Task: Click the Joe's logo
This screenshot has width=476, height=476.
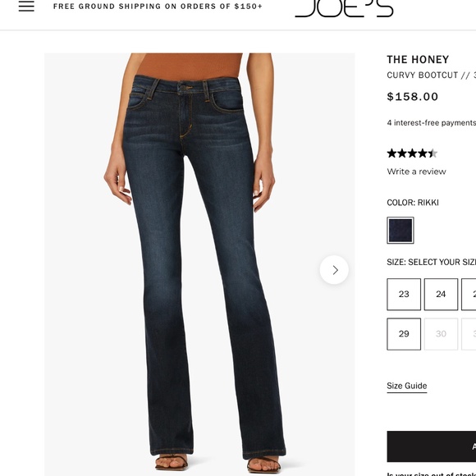Action: (x=344, y=8)
